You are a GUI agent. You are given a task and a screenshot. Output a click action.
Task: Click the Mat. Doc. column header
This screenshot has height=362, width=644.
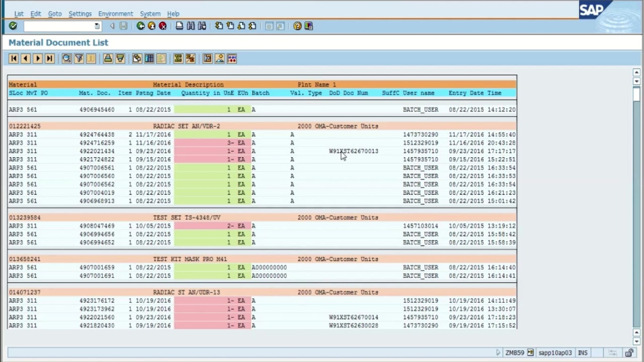[x=95, y=93]
